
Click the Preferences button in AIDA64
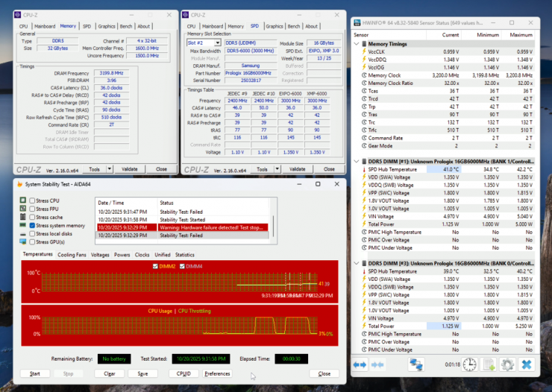point(217,373)
